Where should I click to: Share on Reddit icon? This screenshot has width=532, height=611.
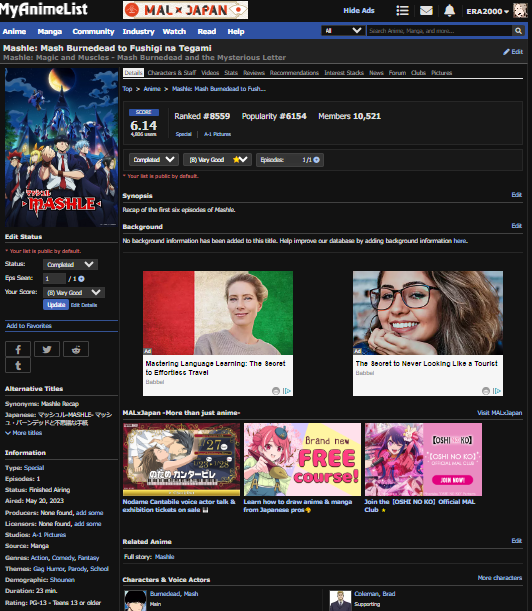[x=76, y=349]
